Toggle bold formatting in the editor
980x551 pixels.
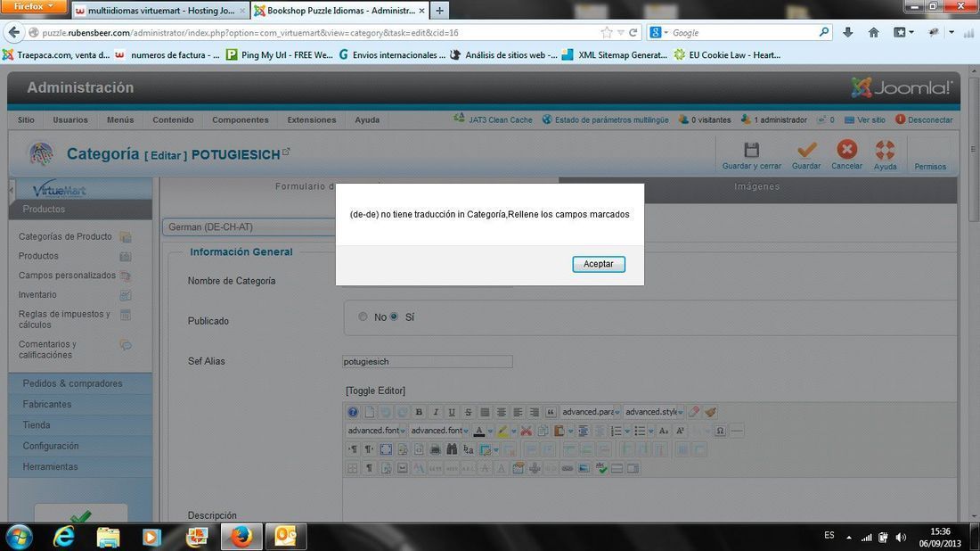click(x=419, y=412)
